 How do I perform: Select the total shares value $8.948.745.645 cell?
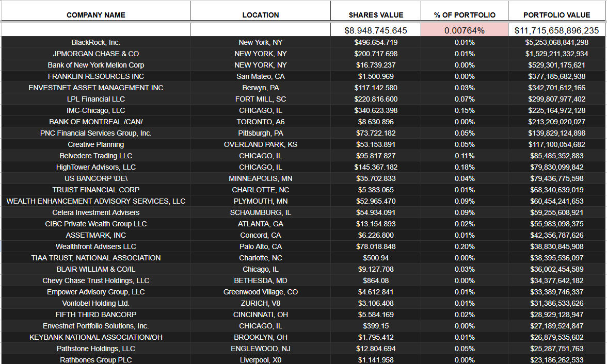coord(376,30)
